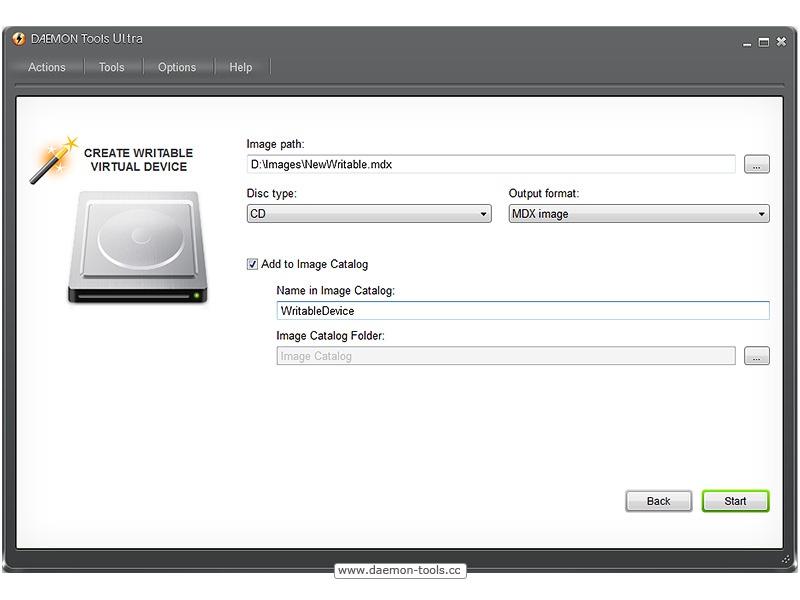Browse for the Image Catalog Folder

[x=757, y=356]
